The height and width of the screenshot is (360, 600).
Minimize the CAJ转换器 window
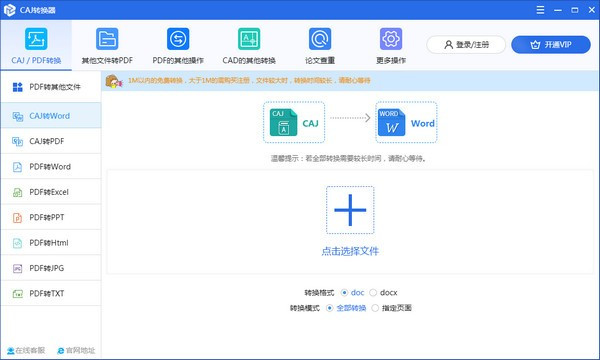coord(558,10)
